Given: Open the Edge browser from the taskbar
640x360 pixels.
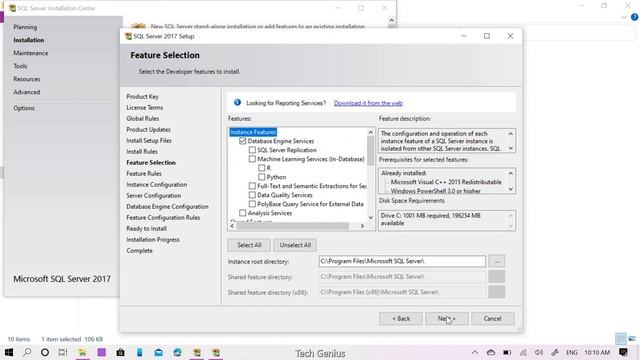Looking at the screenshot, I should coord(178,352).
